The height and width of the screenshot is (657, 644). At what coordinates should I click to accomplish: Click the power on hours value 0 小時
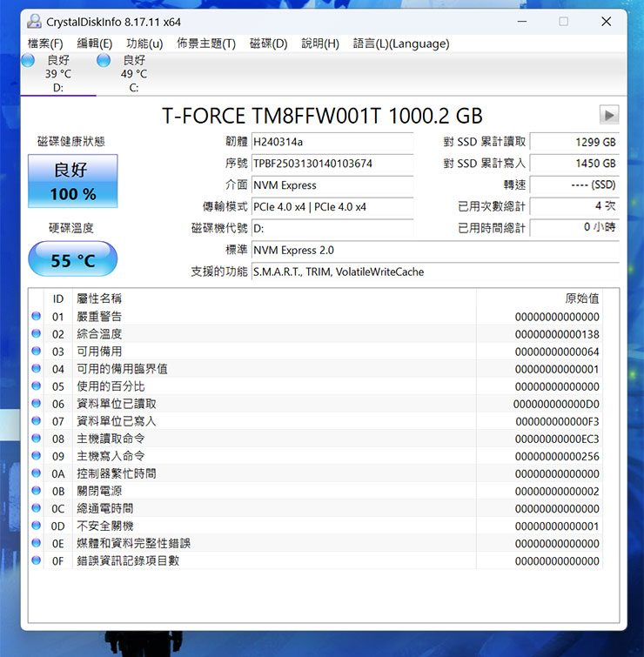pyautogui.click(x=574, y=227)
